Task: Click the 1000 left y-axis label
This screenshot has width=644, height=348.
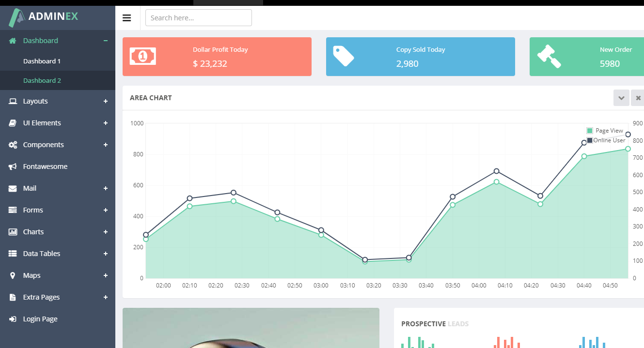Action: click(137, 123)
